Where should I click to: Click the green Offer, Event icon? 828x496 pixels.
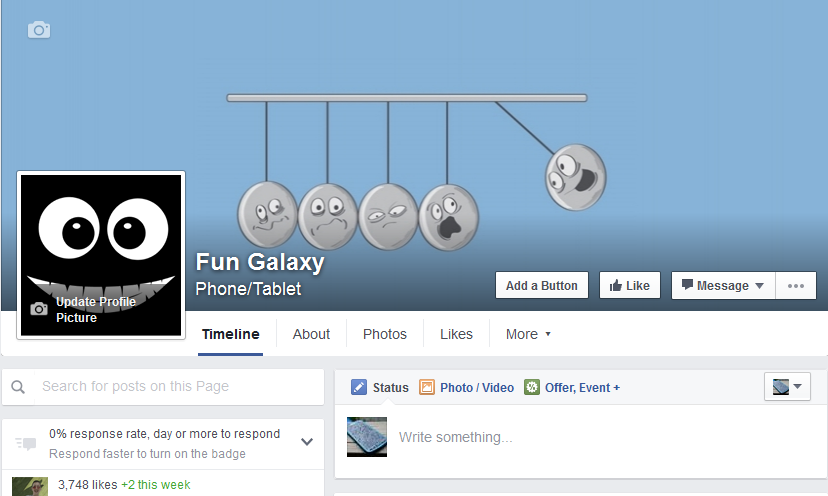click(x=532, y=387)
